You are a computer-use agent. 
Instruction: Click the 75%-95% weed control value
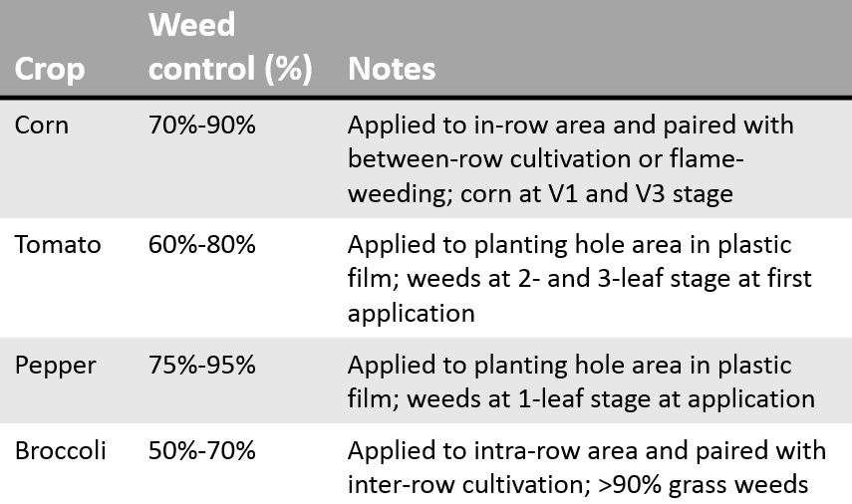click(202, 365)
